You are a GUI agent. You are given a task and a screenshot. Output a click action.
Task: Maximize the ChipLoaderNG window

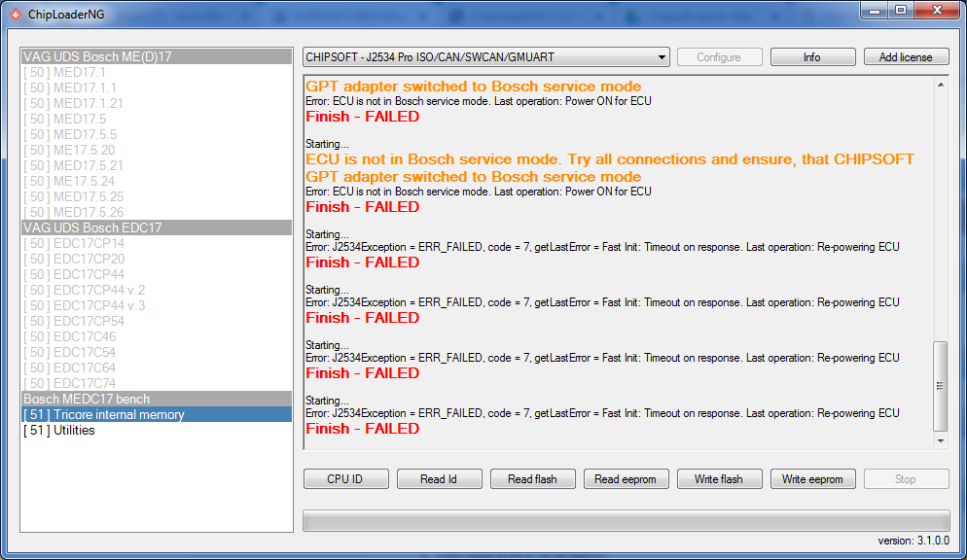pyautogui.click(x=900, y=11)
